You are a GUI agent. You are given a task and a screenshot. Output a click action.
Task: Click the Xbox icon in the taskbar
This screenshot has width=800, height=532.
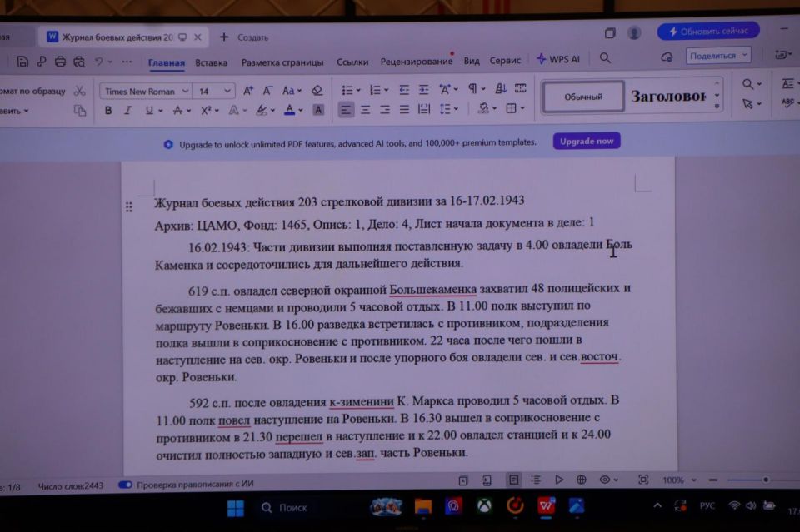[x=483, y=505]
